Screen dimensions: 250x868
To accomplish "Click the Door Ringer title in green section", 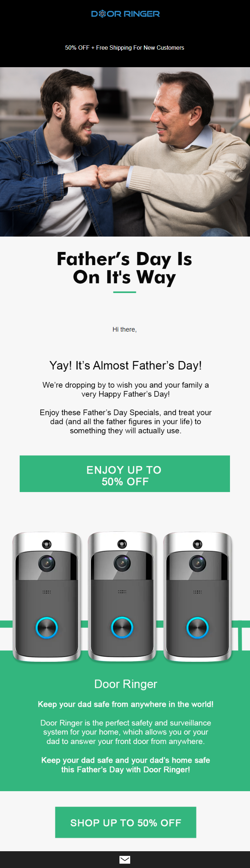I will click(x=126, y=684).
